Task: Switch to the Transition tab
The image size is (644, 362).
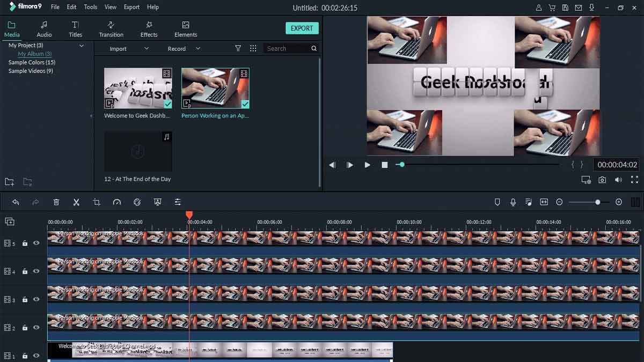Action: coord(111,28)
